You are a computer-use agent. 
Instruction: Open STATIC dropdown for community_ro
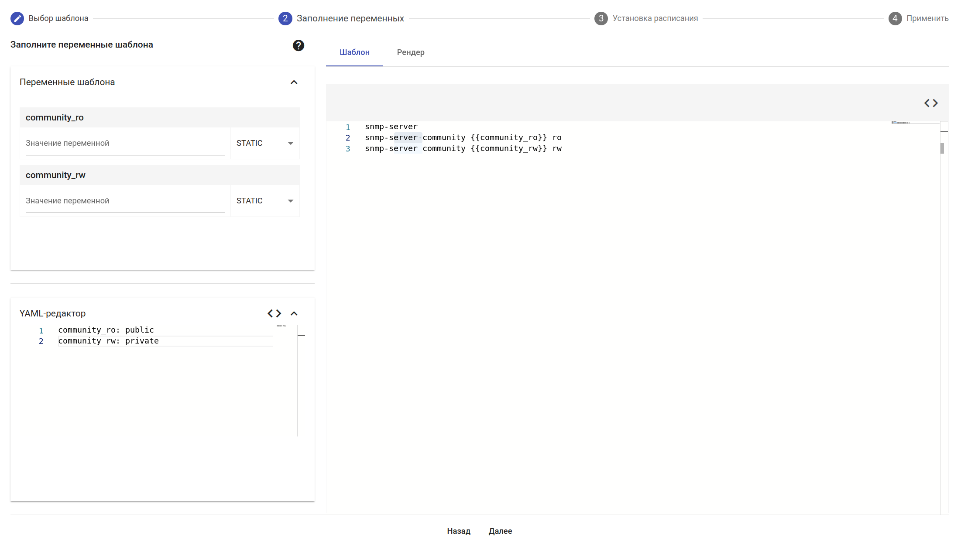coord(264,143)
